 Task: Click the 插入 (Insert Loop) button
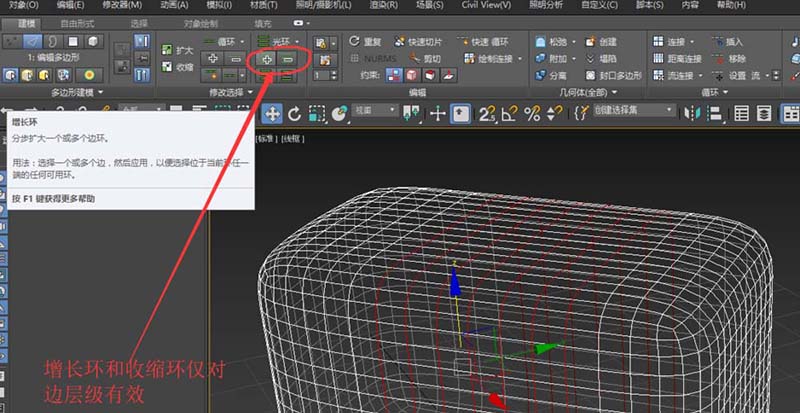click(x=728, y=42)
